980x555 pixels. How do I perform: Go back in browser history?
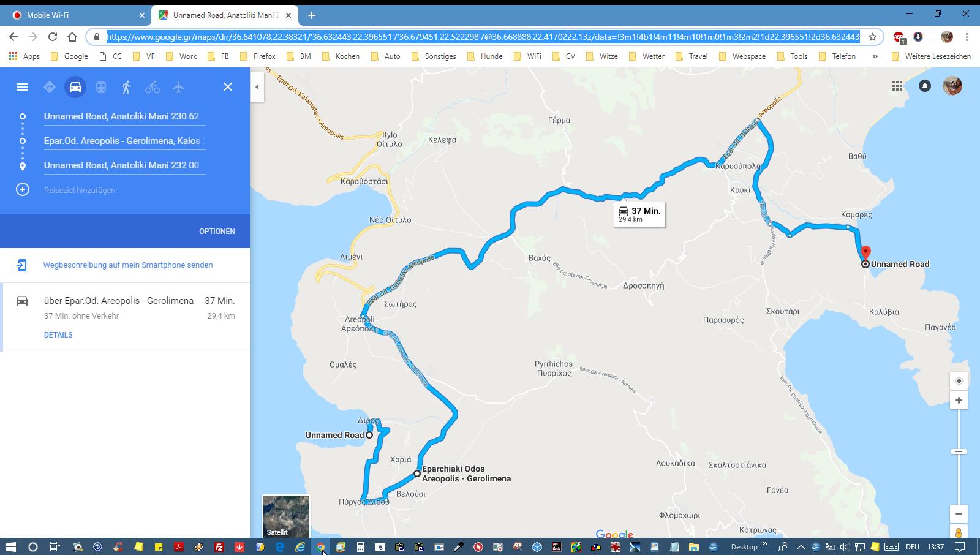(x=13, y=37)
